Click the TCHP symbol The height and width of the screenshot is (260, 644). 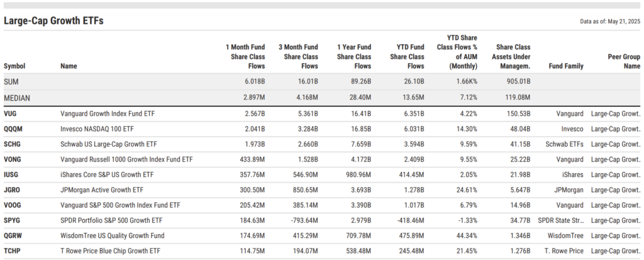pos(11,251)
